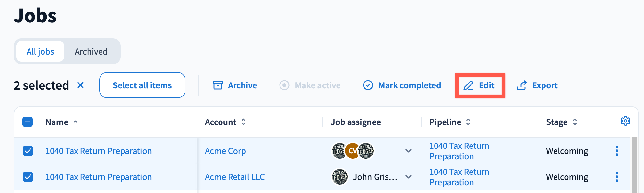The height and width of the screenshot is (193, 644).
Task: Click the Export share icon
Action: [521, 85]
